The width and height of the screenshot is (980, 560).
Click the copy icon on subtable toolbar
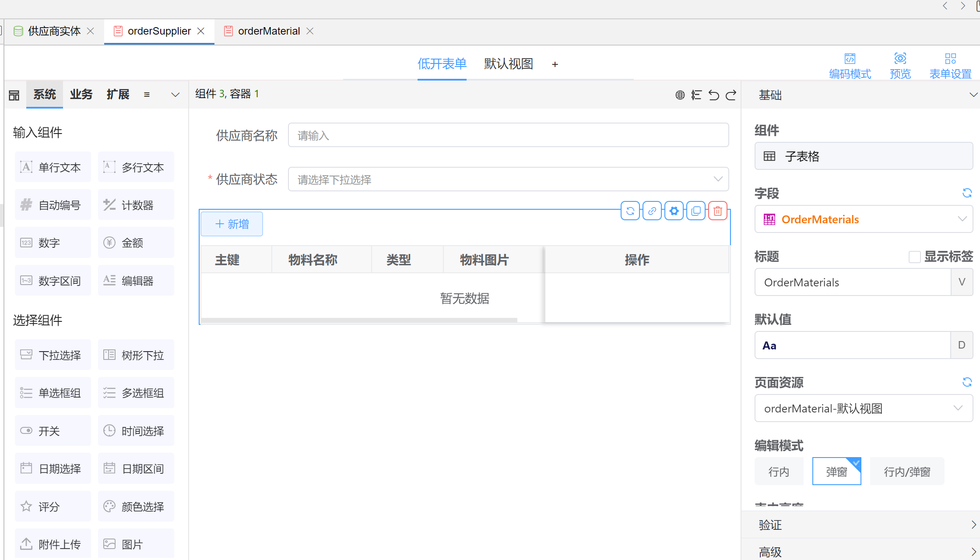pyautogui.click(x=695, y=211)
